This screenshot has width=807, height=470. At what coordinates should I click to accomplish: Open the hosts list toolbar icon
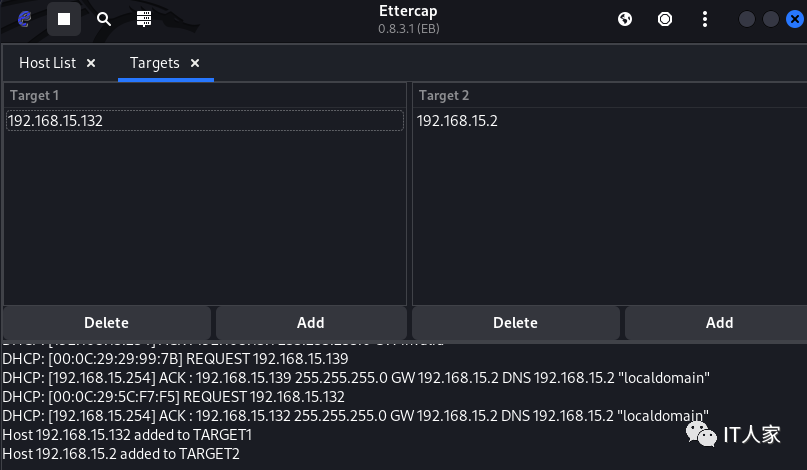[x=144, y=19]
